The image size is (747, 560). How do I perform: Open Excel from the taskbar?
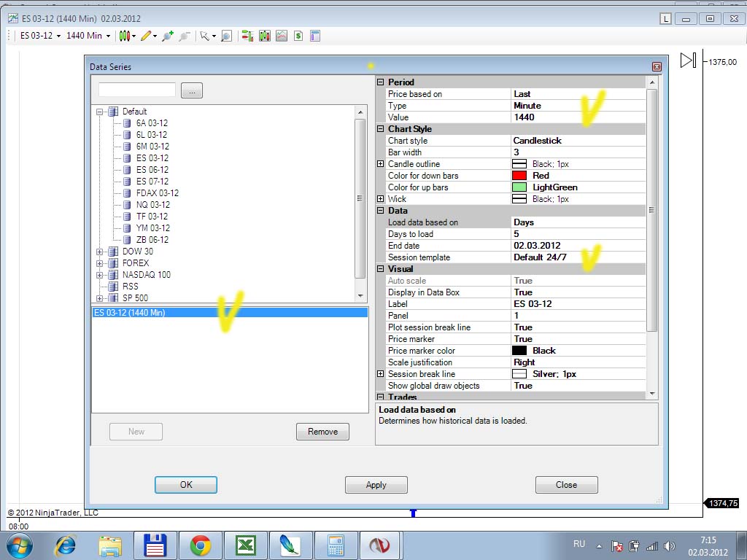(245, 545)
